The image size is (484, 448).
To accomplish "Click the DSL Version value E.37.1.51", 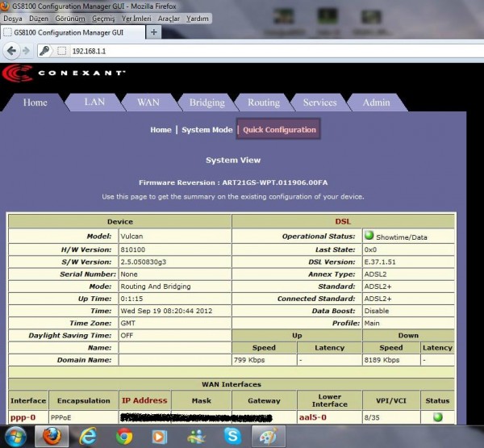I will (380, 262).
